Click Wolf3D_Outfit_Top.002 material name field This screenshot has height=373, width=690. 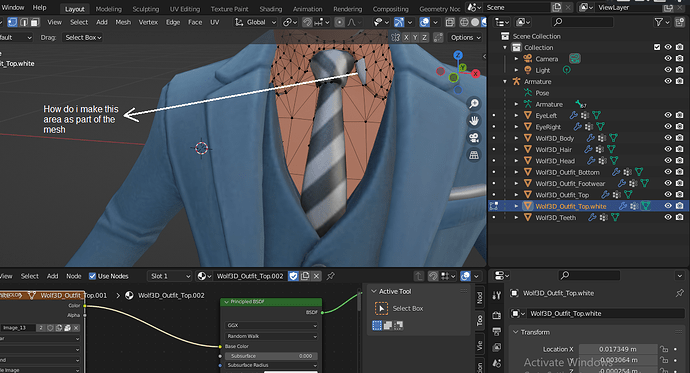[x=250, y=276]
